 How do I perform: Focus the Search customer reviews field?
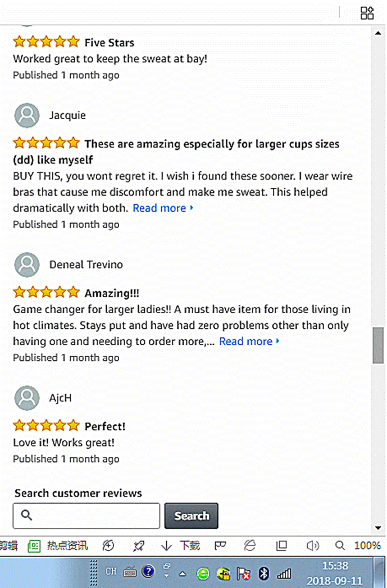pyautogui.click(x=86, y=515)
